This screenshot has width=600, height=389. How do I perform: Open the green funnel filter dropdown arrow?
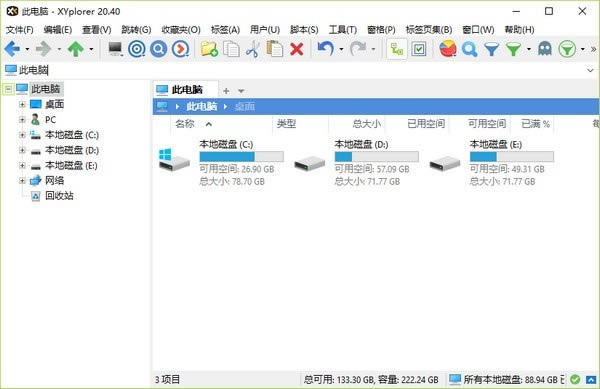coord(529,49)
